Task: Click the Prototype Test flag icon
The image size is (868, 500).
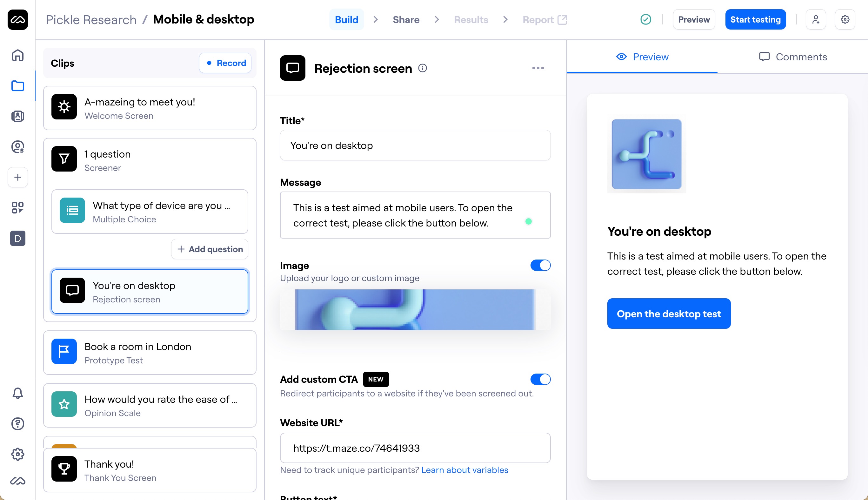Action: [x=64, y=351]
